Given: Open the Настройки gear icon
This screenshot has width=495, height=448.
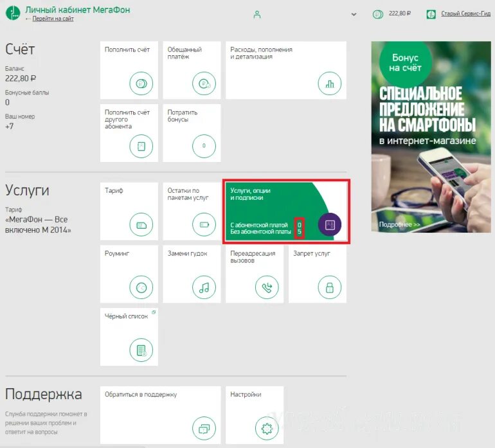Looking at the screenshot, I should (x=267, y=429).
